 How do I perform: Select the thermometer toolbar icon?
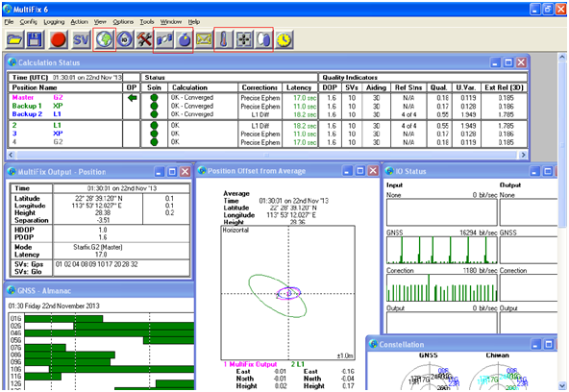pos(224,39)
